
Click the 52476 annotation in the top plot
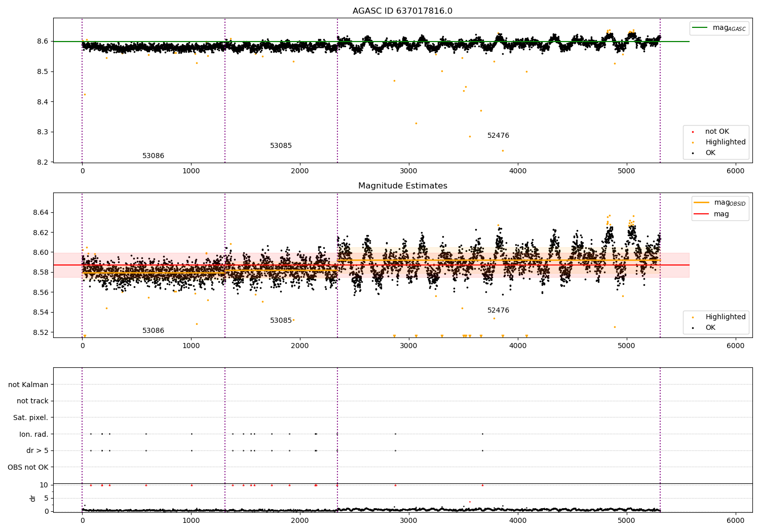pos(498,136)
